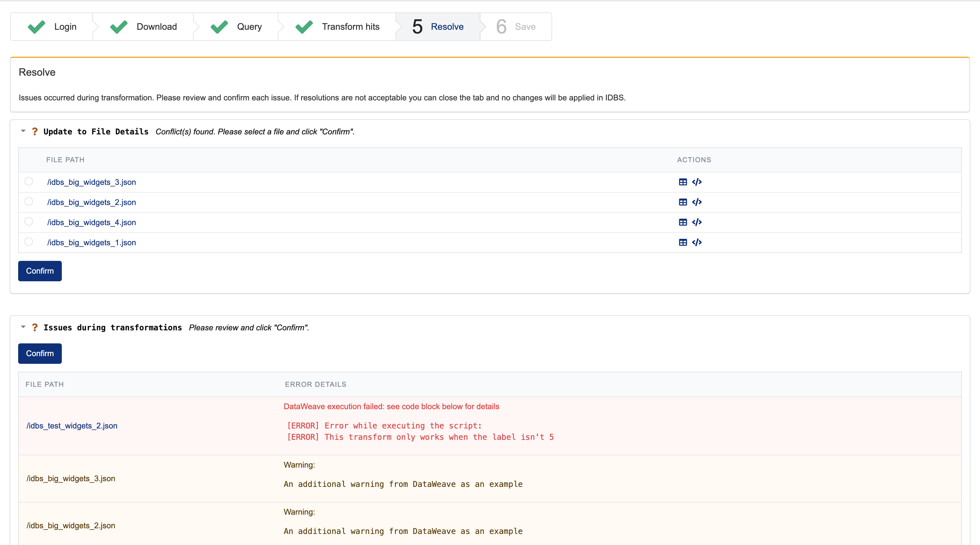Collapse the Update to File Details section
980x545 pixels.
[x=23, y=131]
